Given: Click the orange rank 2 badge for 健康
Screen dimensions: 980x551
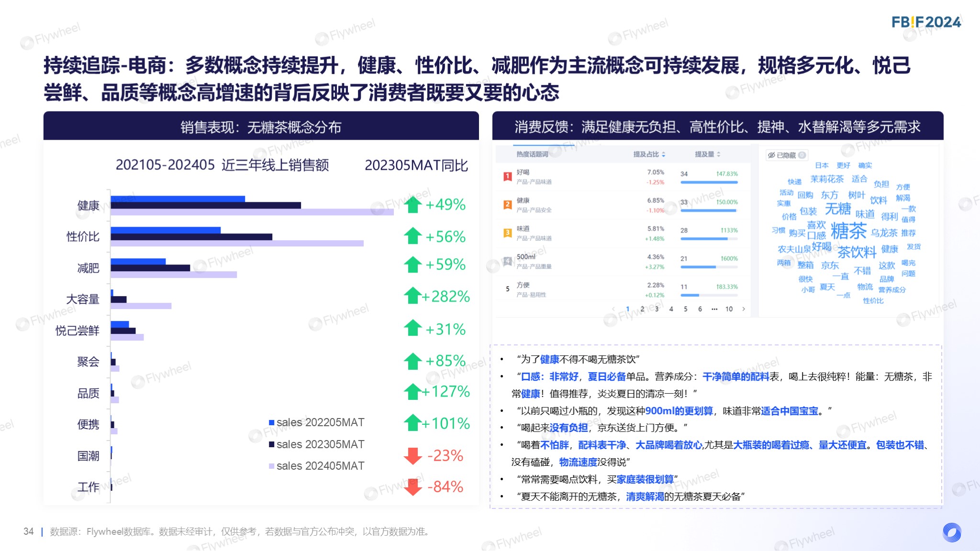Looking at the screenshot, I should tap(508, 205).
